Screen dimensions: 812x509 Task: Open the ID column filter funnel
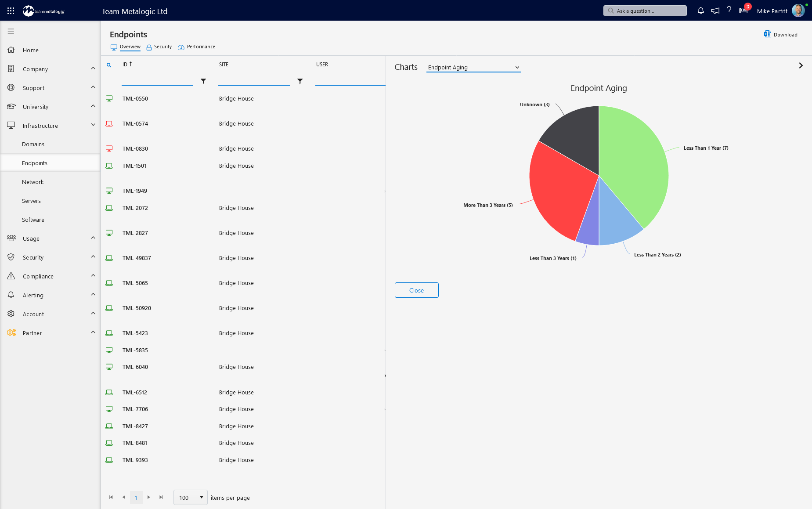(x=203, y=81)
